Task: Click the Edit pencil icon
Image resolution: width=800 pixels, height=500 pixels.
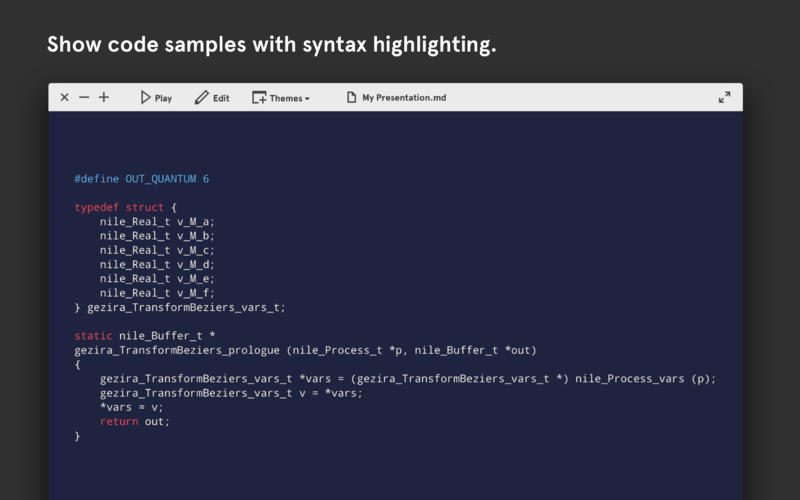Action: pos(201,98)
